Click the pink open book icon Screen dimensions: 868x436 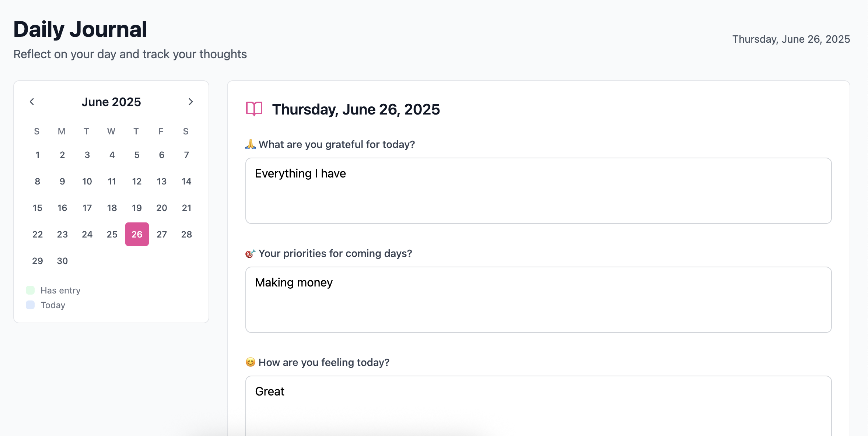pos(254,109)
